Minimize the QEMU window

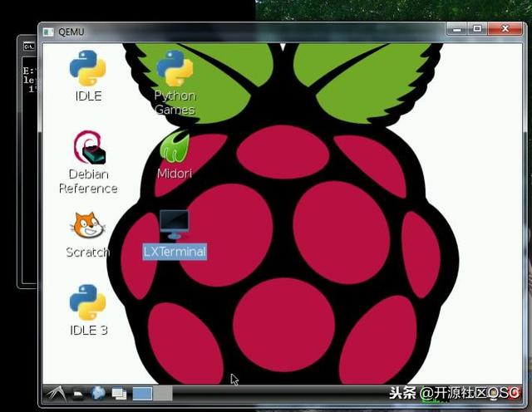click(457, 30)
